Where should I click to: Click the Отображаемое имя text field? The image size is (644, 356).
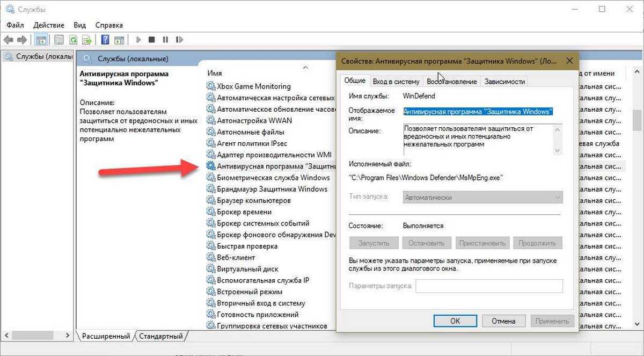[x=478, y=112]
